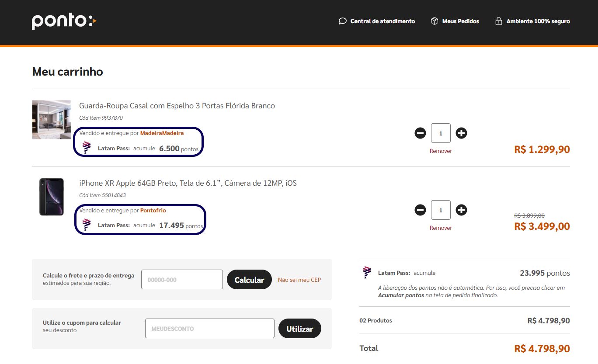Click the 6.500 pontos text
Viewport: 598px width, 364px height.
click(x=179, y=149)
